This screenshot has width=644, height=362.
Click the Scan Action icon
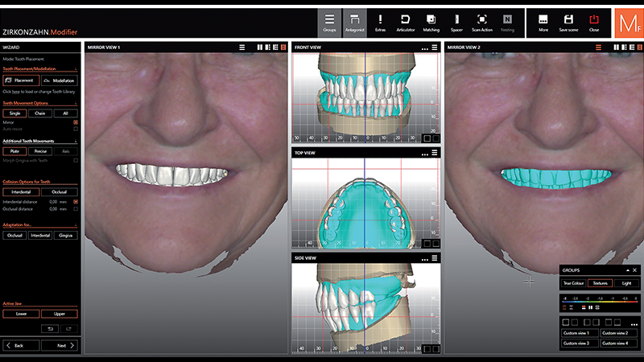(x=481, y=23)
